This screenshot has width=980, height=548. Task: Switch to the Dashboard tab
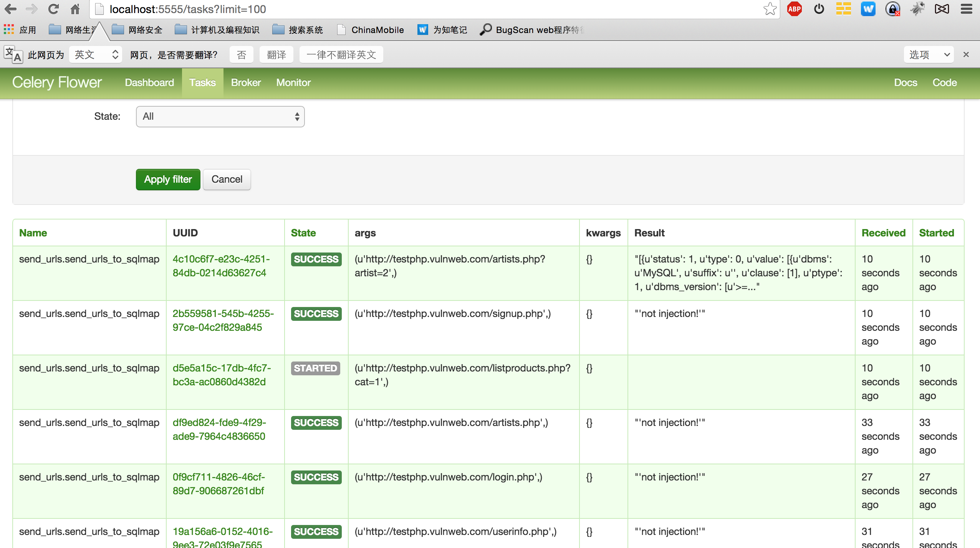[149, 83]
